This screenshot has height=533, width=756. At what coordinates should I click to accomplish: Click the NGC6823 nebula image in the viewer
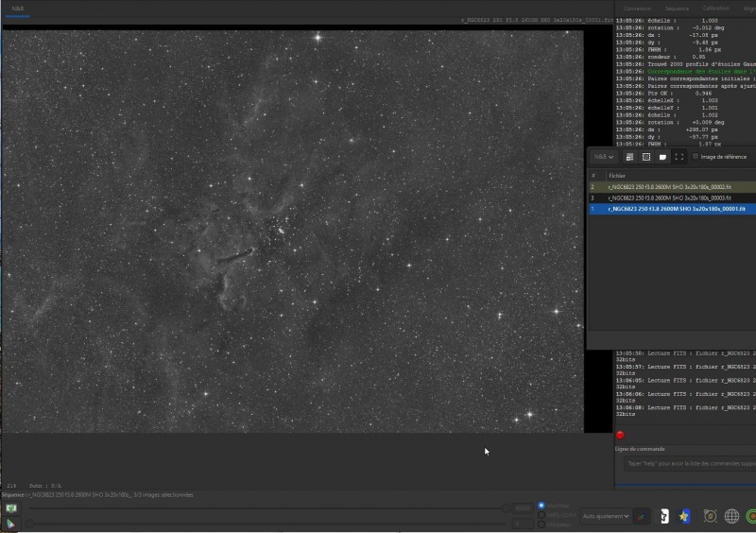click(x=293, y=232)
